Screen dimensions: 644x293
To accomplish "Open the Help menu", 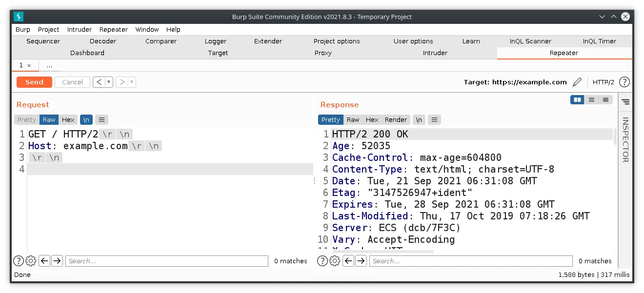I will [173, 29].
